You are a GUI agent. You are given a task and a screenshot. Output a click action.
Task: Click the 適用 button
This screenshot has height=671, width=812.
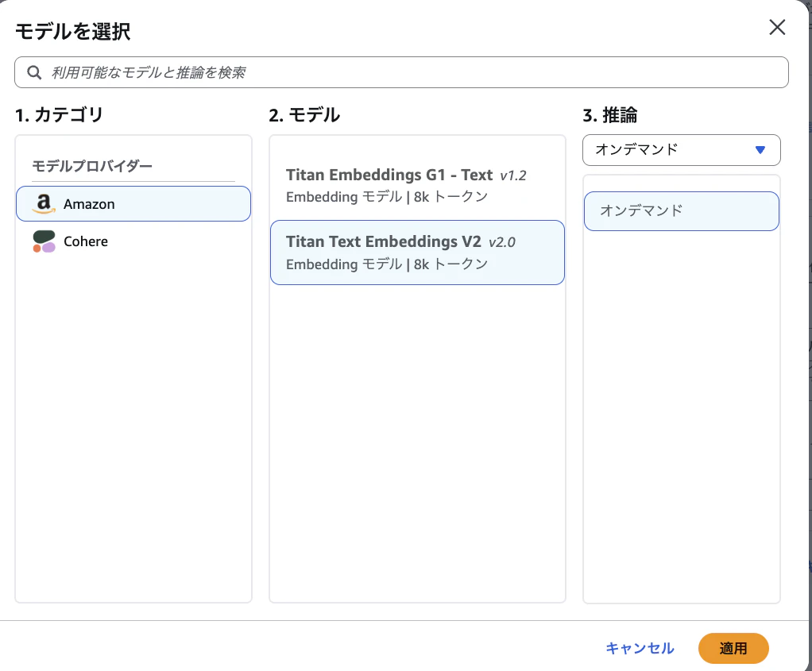tap(733, 648)
